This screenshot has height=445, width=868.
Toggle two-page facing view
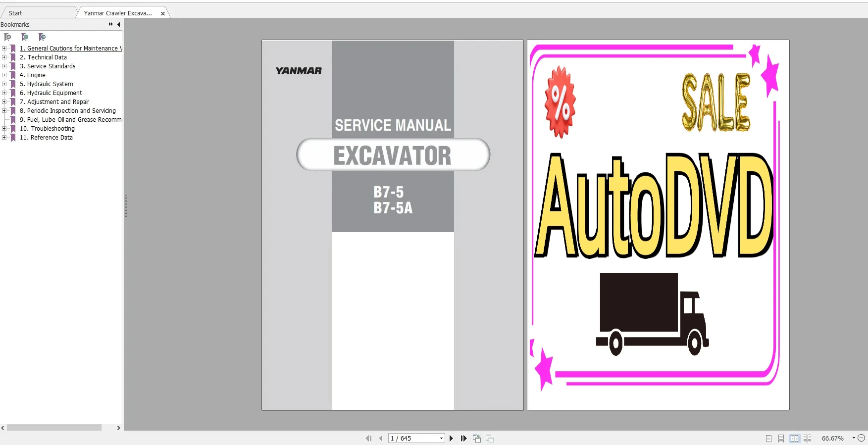click(x=794, y=438)
